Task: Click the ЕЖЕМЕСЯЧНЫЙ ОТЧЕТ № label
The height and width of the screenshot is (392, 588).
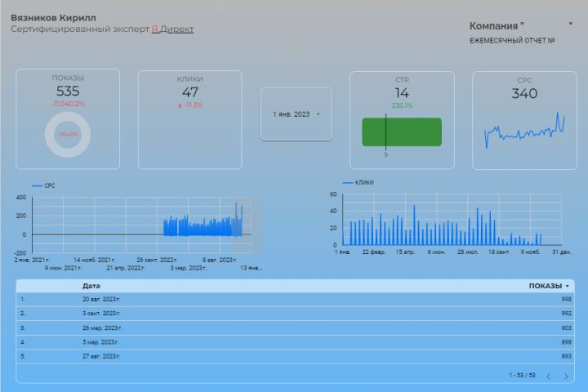Action: pyautogui.click(x=512, y=41)
